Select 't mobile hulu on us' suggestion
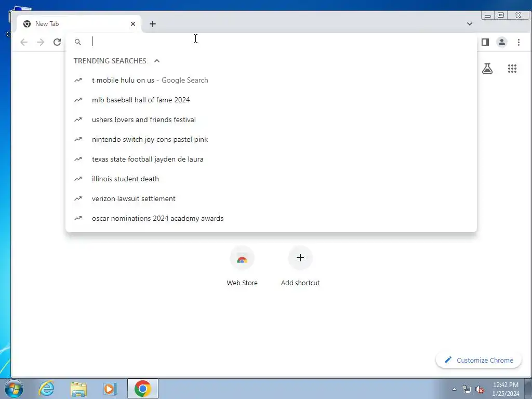Screen dimensions: 532x399 coord(271,81)
